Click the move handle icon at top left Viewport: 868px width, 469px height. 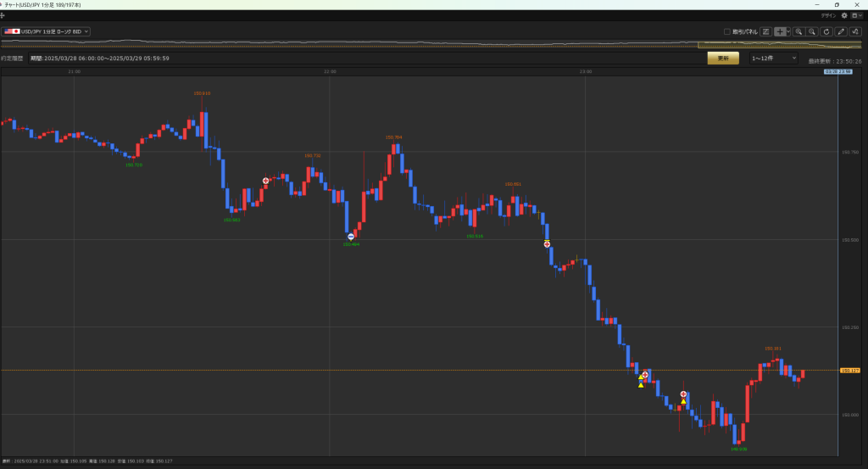tap(3, 15)
